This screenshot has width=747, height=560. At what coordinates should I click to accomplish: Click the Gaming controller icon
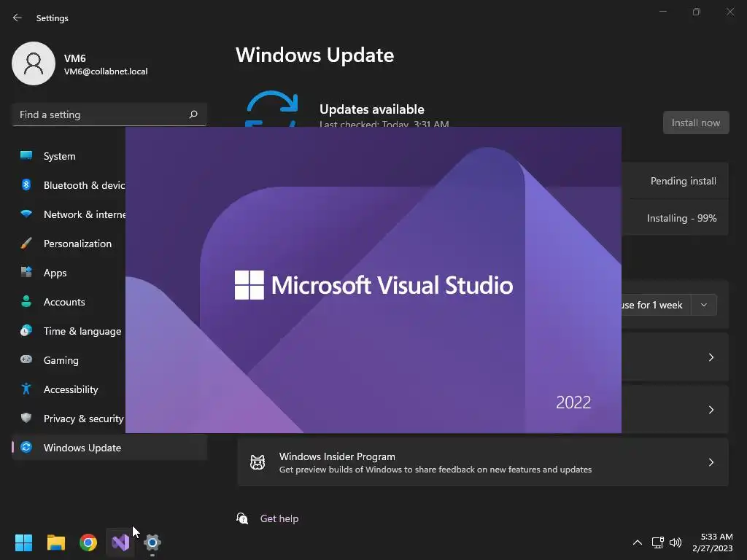(x=26, y=359)
